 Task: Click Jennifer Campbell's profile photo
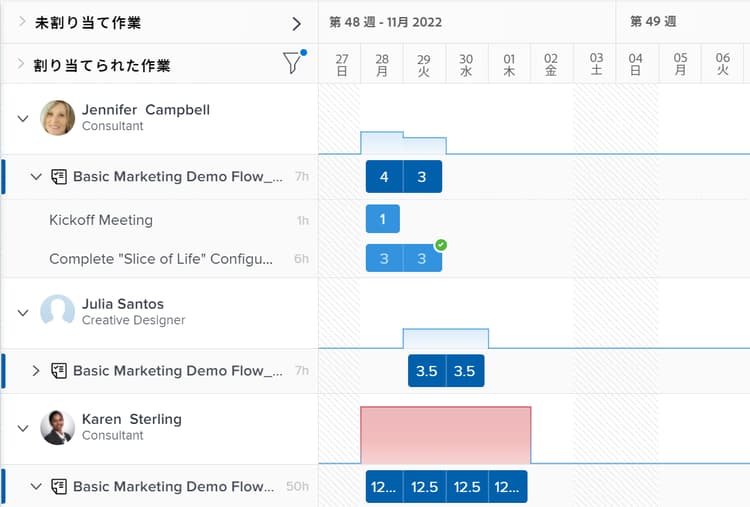click(x=58, y=117)
